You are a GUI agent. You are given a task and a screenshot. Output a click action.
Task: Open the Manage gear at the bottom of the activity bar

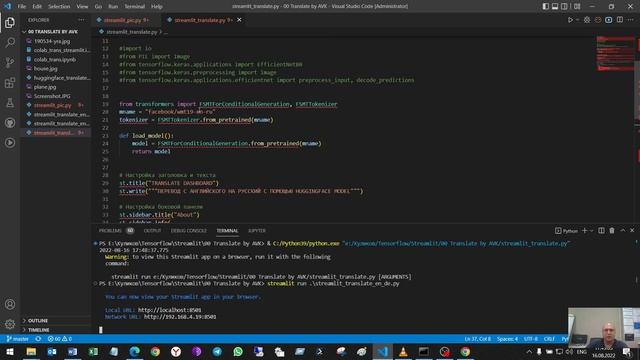[10, 324]
